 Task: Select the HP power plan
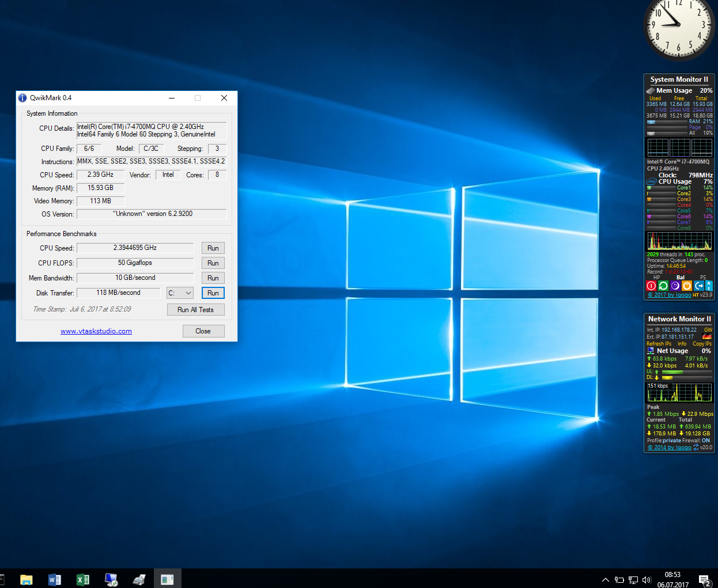point(656,278)
